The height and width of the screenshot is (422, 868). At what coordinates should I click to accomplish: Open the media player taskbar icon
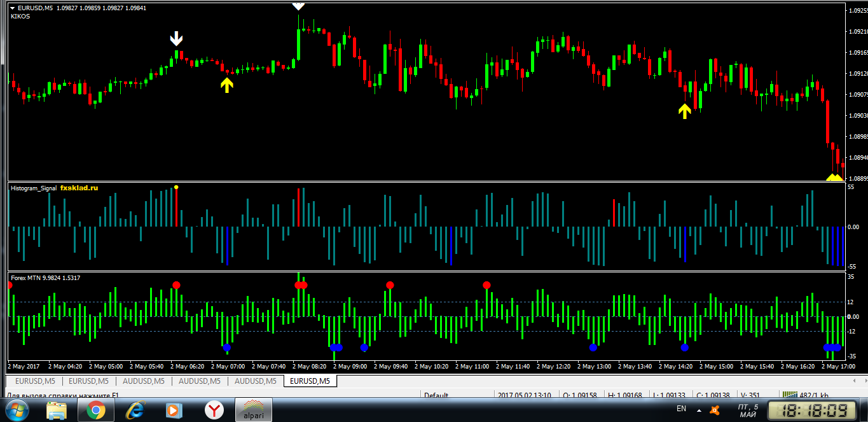174,411
